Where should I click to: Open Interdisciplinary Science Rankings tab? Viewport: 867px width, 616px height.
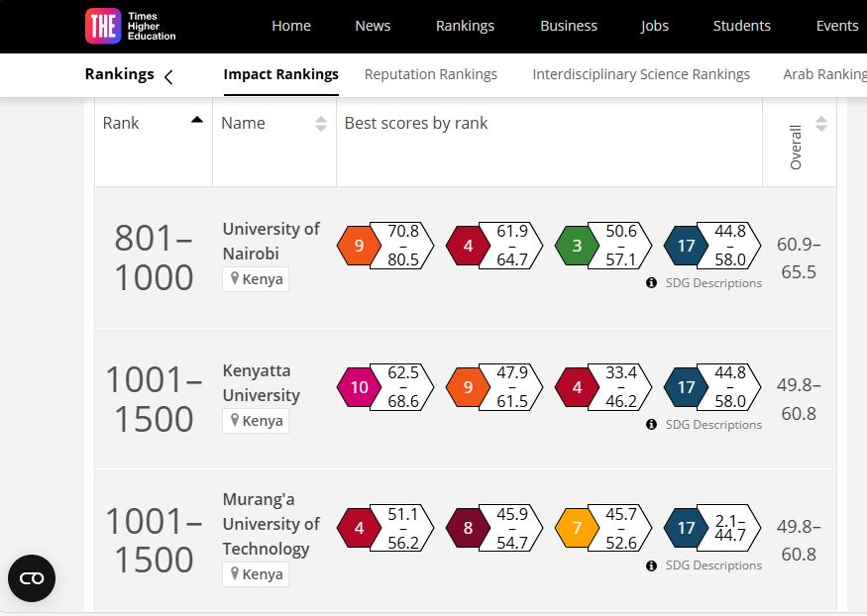[x=641, y=74]
